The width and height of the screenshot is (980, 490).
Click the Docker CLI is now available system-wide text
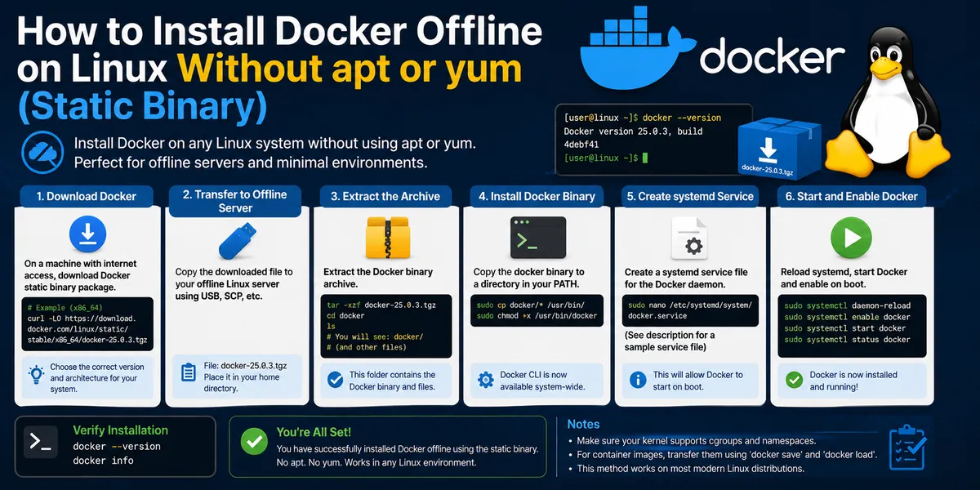tap(543, 381)
